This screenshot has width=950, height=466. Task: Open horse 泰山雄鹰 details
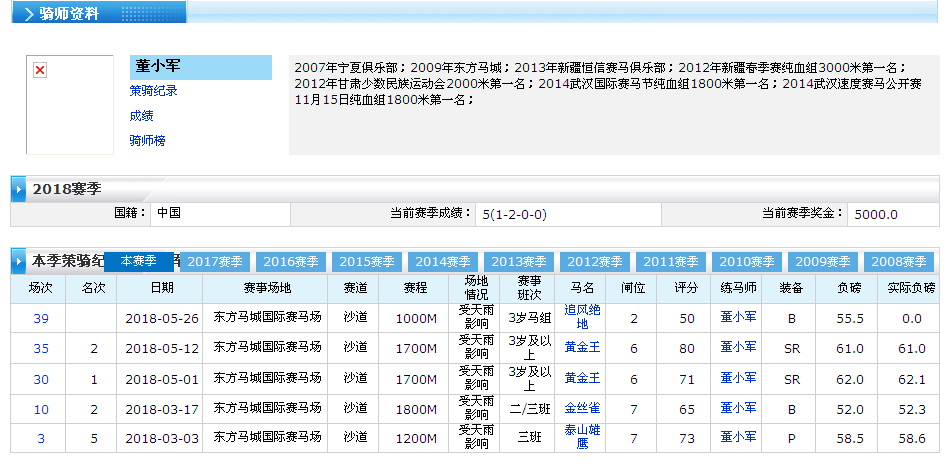click(x=582, y=437)
